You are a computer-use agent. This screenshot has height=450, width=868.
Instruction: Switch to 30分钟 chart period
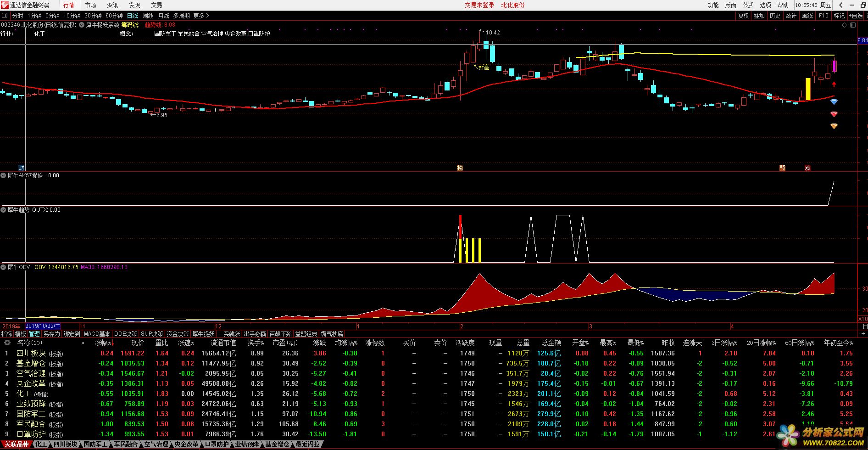[93, 16]
